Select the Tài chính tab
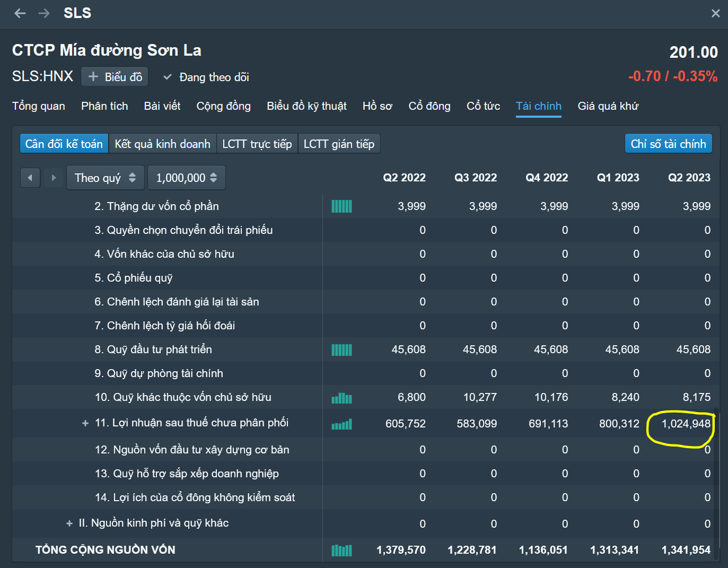728x568 pixels. [539, 106]
